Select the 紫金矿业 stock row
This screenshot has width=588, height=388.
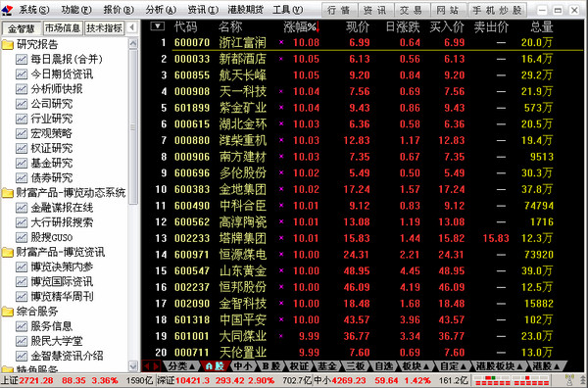tap(362, 108)
